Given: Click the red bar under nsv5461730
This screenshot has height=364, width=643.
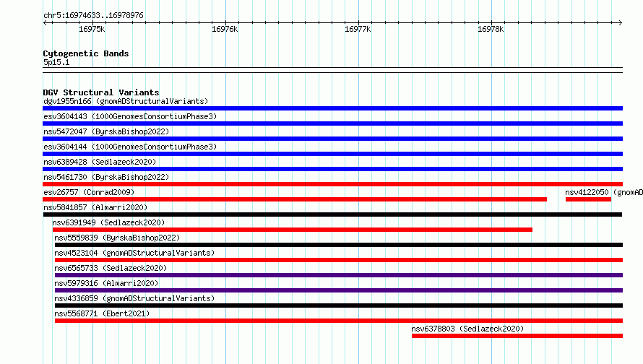Looking at the screenshot, I should click(332, 184).
